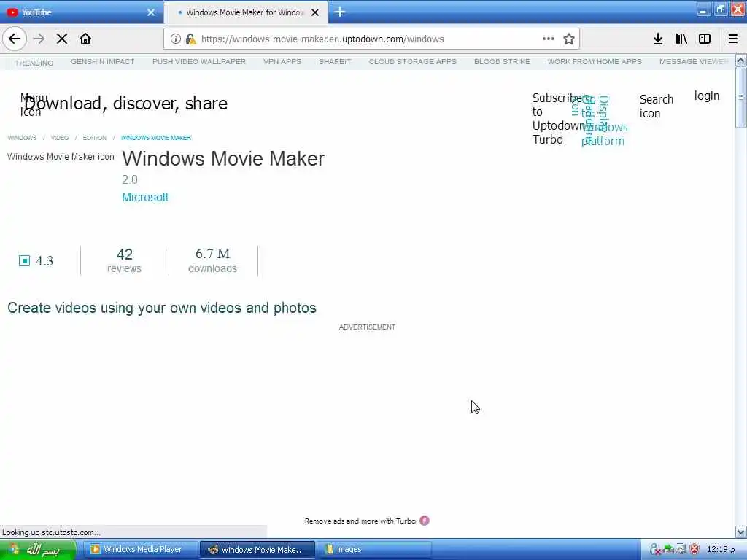This screenshot has width=747, height=560.
Task: Open VPN Apps trending link
Action: tap(282, 62)
